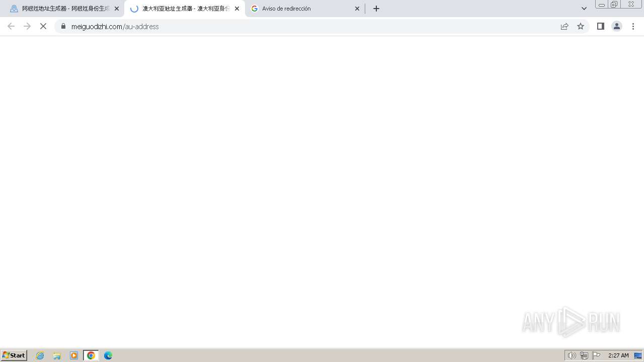Open the network tray icon
The height and width of the screenshot is (362, 644).
tap(584, 355)
